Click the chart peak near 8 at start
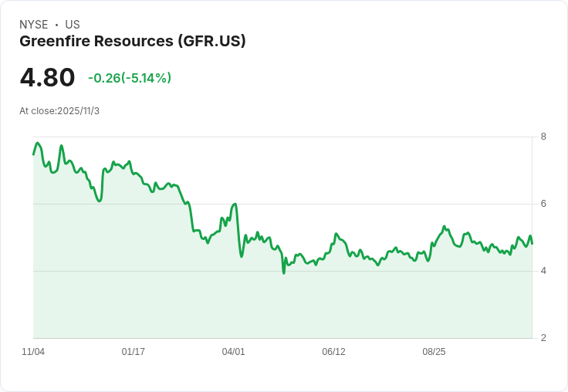568x392 pixels. click(37, 143)
